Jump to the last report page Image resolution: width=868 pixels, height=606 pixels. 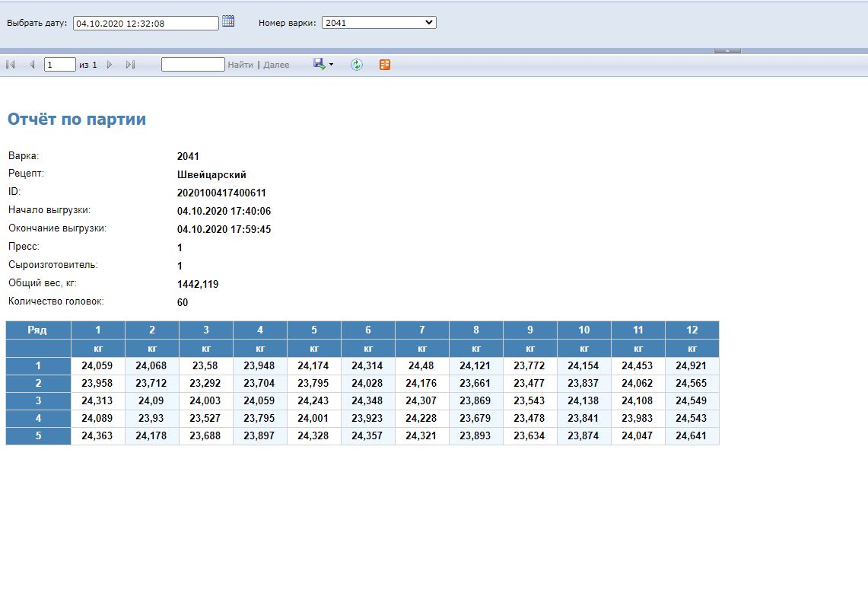point(130,65)
